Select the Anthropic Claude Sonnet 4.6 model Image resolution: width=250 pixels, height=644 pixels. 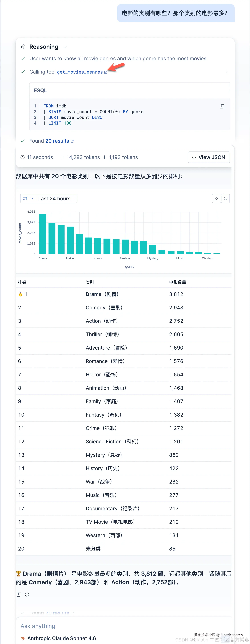(61, 638)
